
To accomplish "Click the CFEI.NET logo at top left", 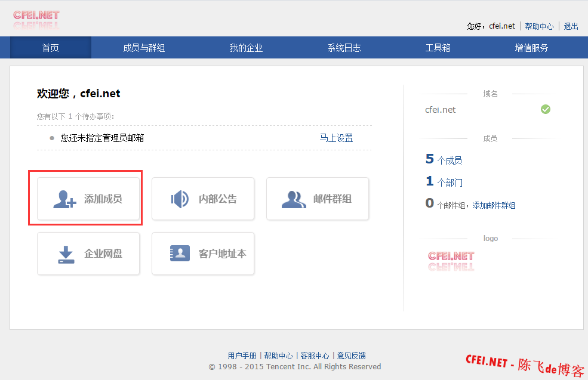I will 36,18.
